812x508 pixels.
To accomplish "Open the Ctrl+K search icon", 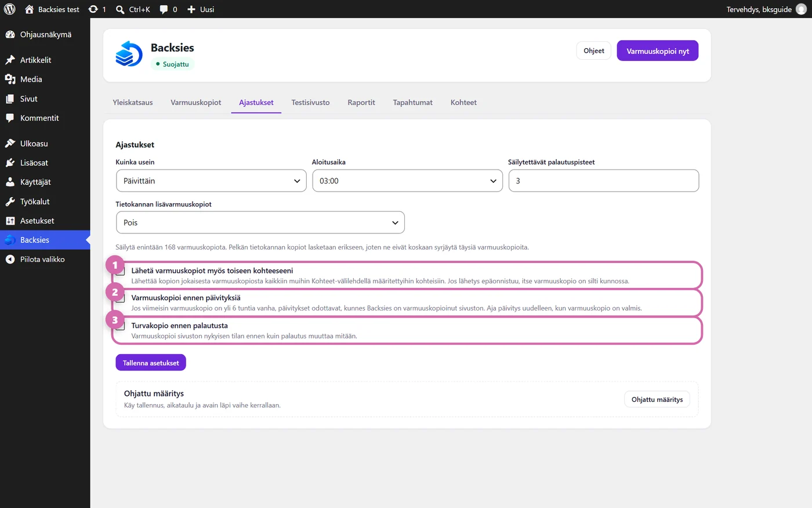I will pos(120,9).
